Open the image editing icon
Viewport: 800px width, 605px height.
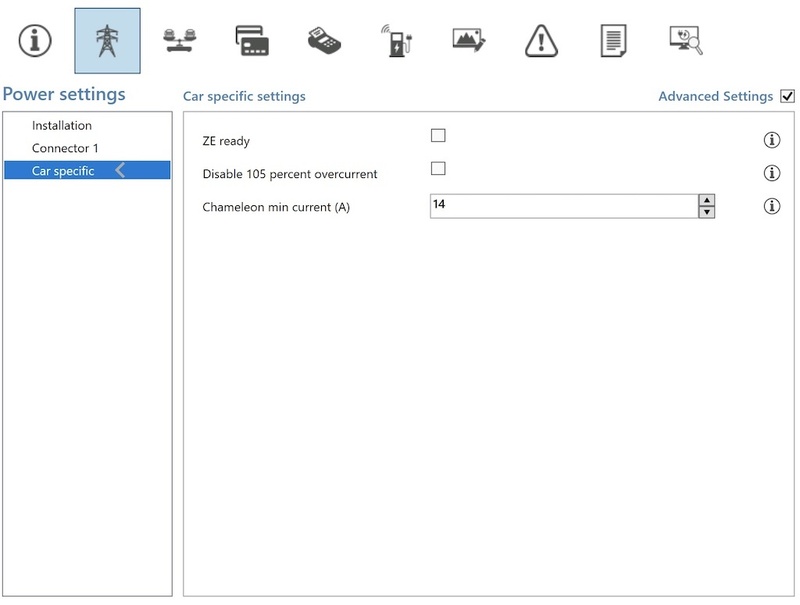(x=469, y=41)
